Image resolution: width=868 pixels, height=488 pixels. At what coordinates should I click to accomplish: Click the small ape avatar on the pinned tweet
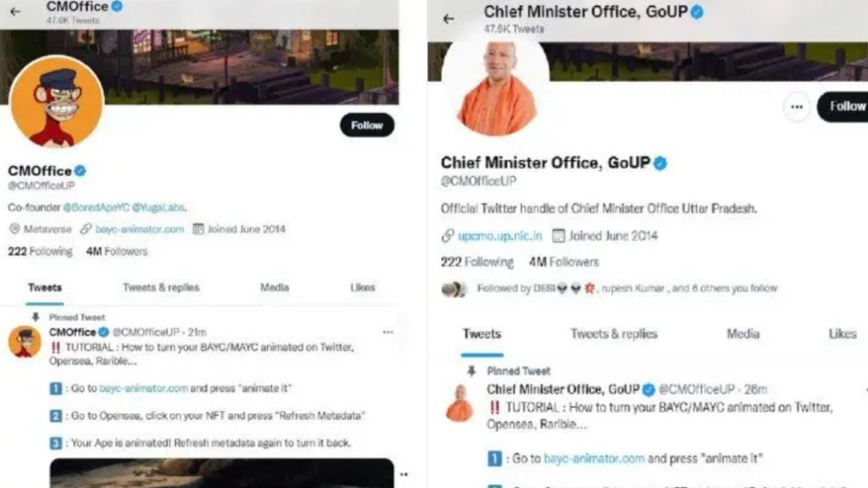(25, 342)
